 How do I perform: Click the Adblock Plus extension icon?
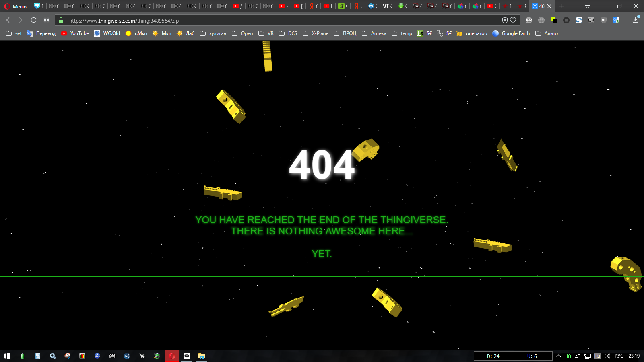coord(529,20)
